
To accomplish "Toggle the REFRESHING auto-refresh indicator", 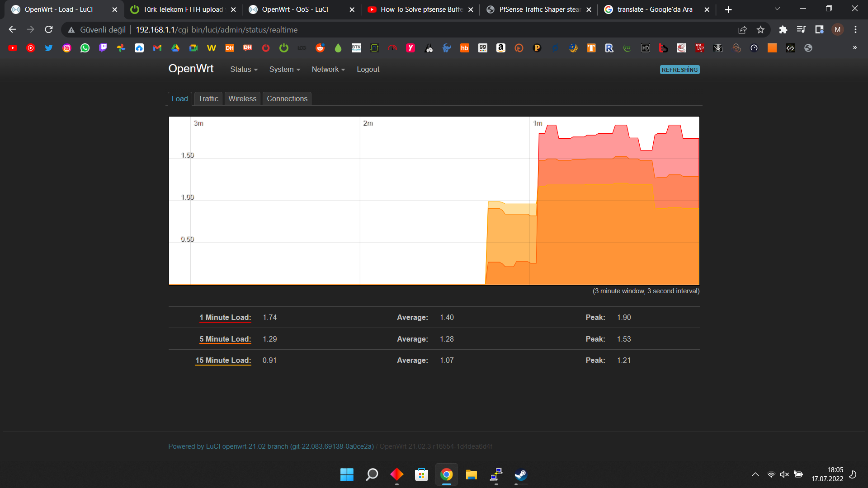I will [679, 70].
